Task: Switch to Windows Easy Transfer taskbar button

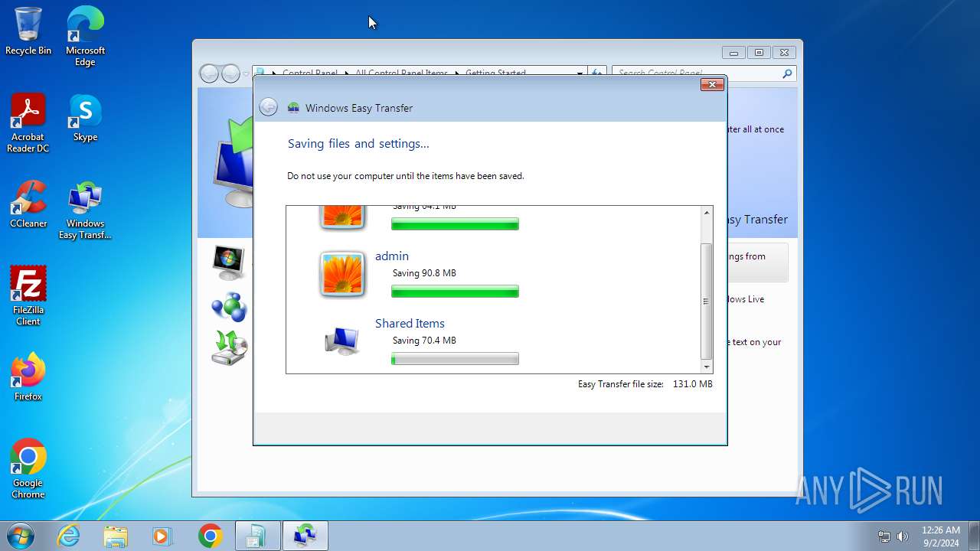Action: (x=305, y=536)
